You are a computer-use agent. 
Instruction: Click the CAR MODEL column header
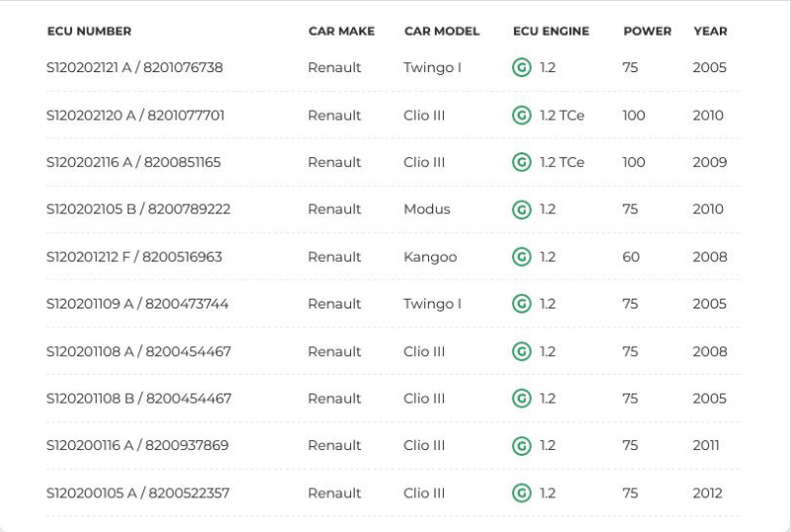pyautogui.click(x=441, y=32)
